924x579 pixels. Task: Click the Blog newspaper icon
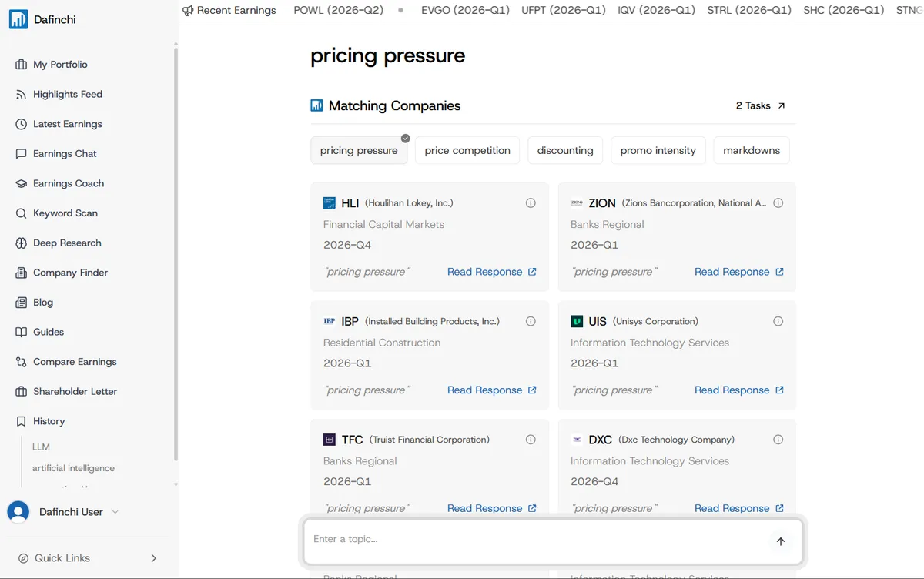pos(22,303)
